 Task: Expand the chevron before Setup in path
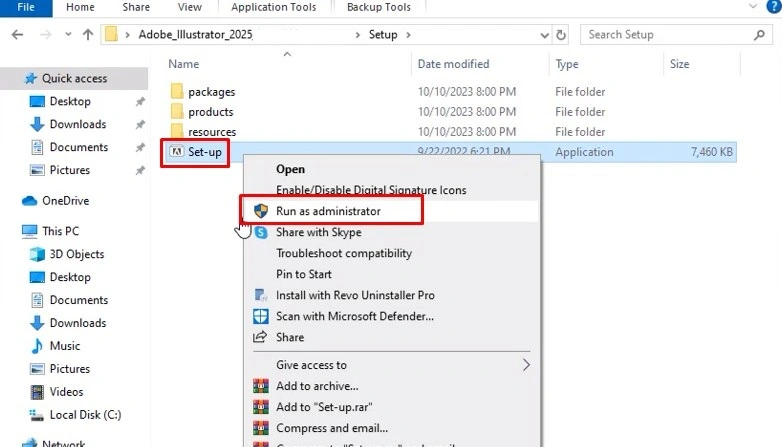pyautogui.click(x=358, y=34)
